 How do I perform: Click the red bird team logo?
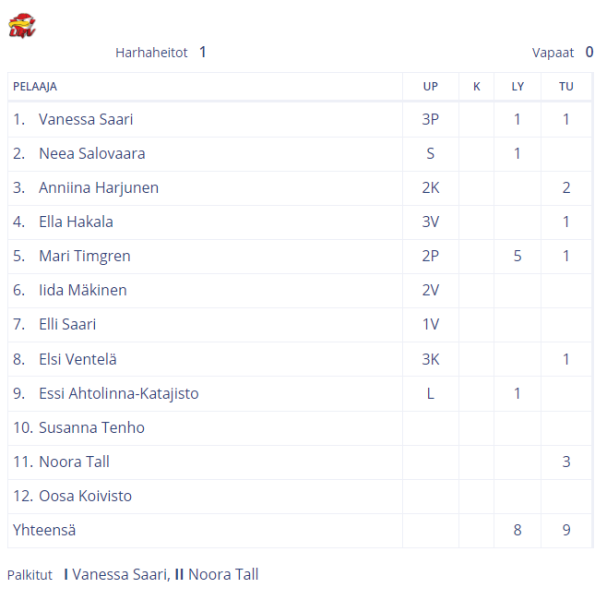[22, 26]
